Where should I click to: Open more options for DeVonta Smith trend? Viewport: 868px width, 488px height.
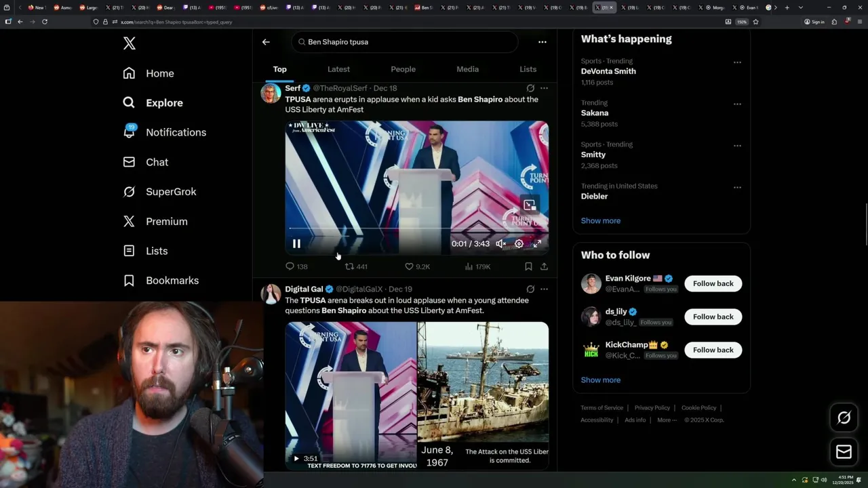coord(737,62)
